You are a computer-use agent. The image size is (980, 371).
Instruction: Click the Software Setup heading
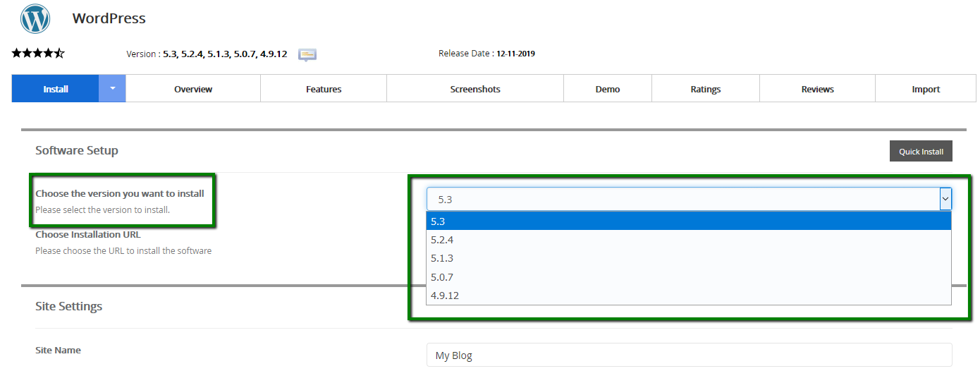(x=77, y=150)
